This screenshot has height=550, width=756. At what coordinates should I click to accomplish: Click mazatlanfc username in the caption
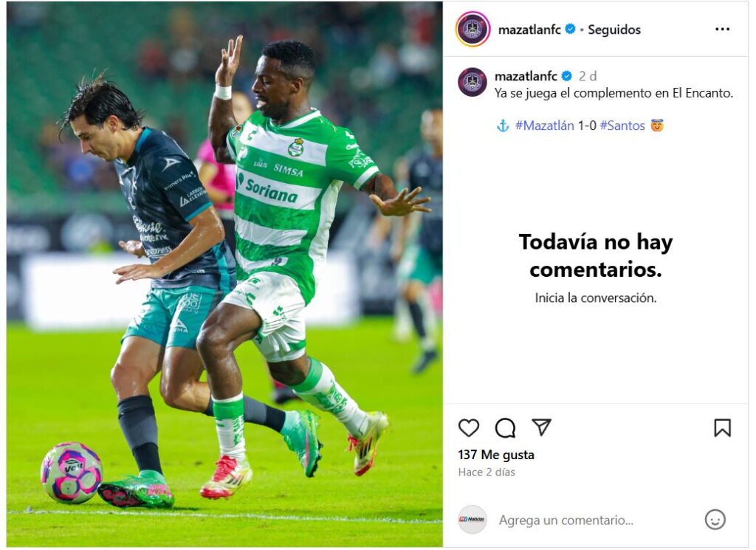(x=526, y=76)
